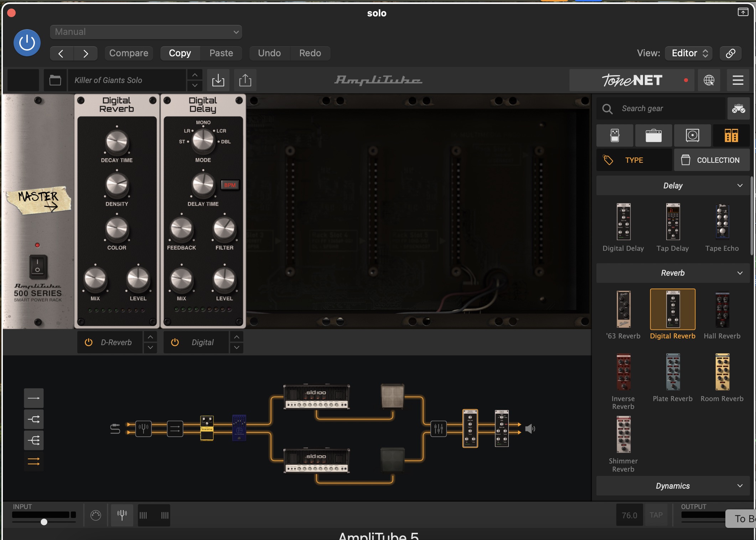
Task: Select the Tape Echo gear thumbnail
Action: point(723,222)
